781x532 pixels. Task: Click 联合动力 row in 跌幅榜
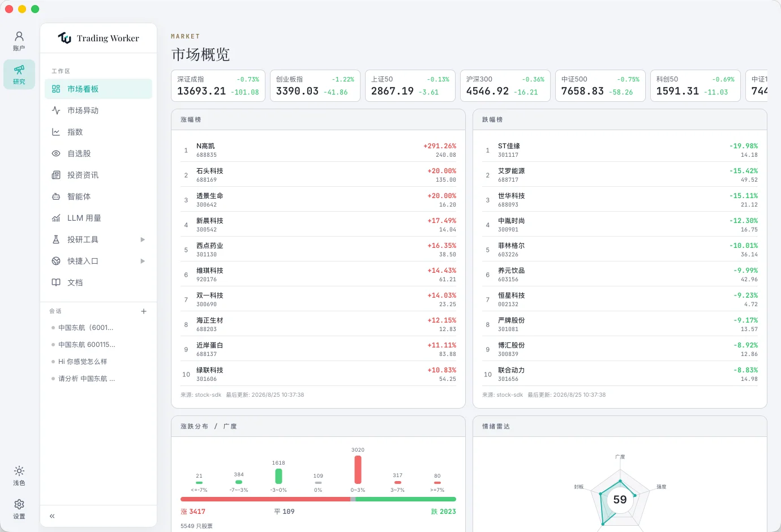tap(620, 374)
